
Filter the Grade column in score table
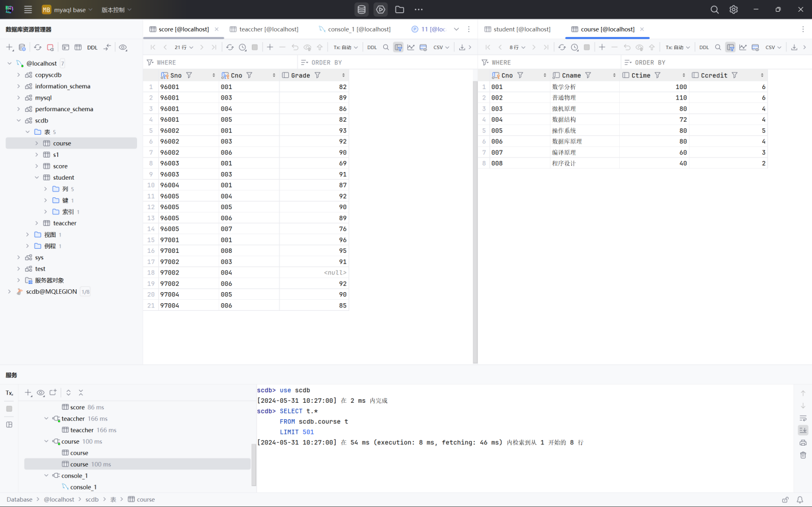click(318, 75)
